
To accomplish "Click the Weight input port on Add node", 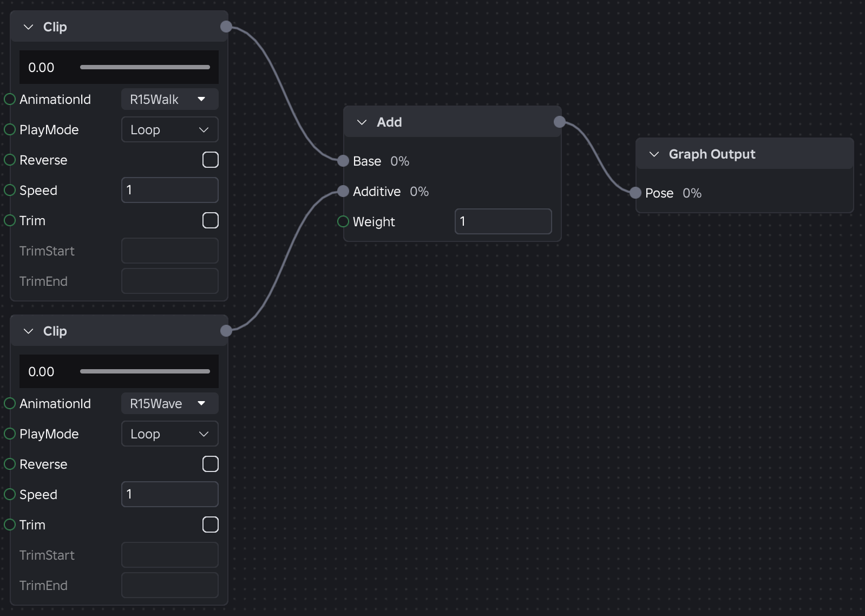I will [x=343, y=221].
